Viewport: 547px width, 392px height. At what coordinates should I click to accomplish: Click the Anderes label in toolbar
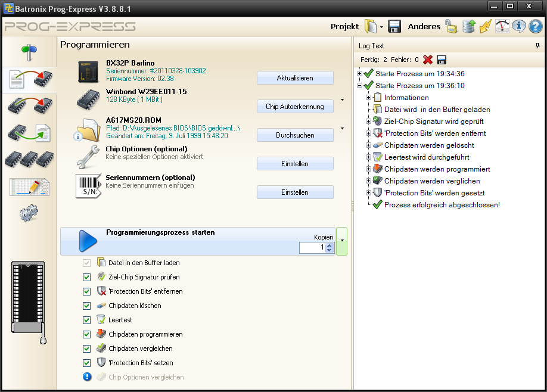pos(424,26)
